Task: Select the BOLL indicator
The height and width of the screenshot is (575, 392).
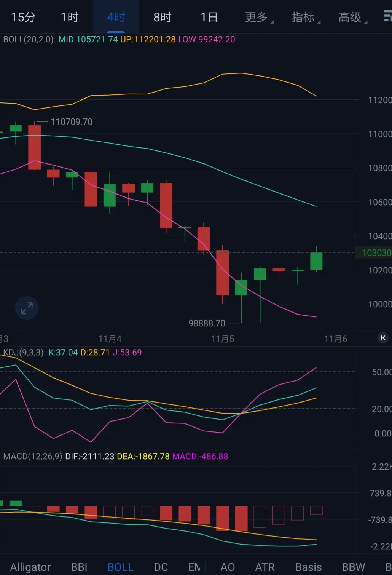Action: (x=120, y=567)
